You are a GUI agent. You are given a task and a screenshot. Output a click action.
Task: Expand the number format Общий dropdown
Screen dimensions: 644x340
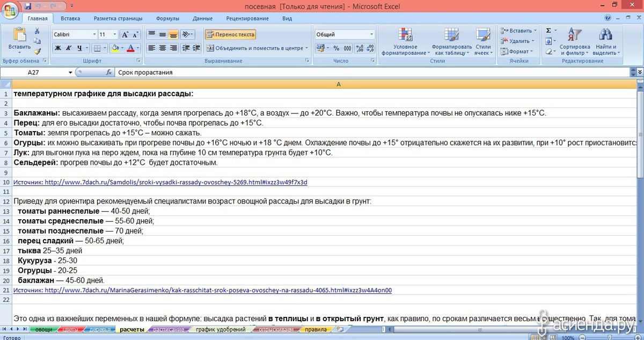371,34
